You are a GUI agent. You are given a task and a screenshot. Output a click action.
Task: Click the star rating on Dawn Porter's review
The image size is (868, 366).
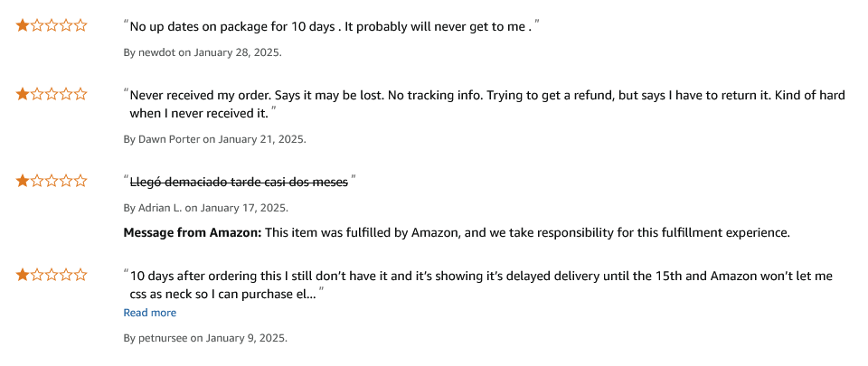coord(52,94)
